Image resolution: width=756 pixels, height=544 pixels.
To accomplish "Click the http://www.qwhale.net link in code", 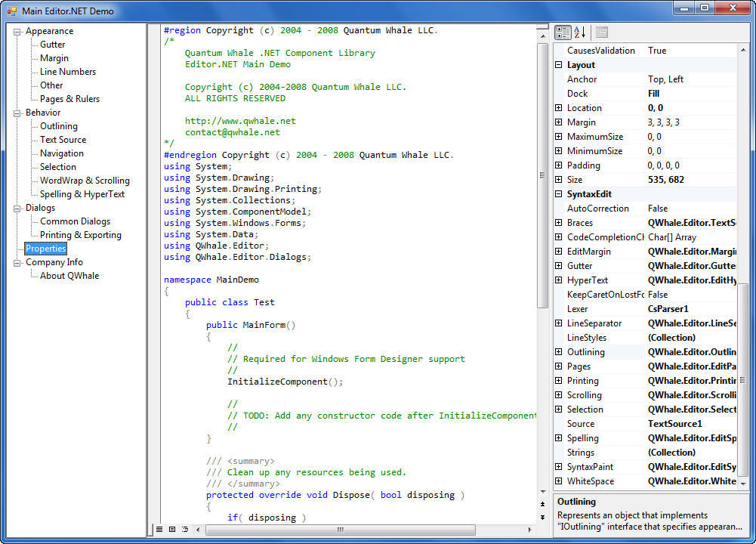I will (x=240, y=121).
